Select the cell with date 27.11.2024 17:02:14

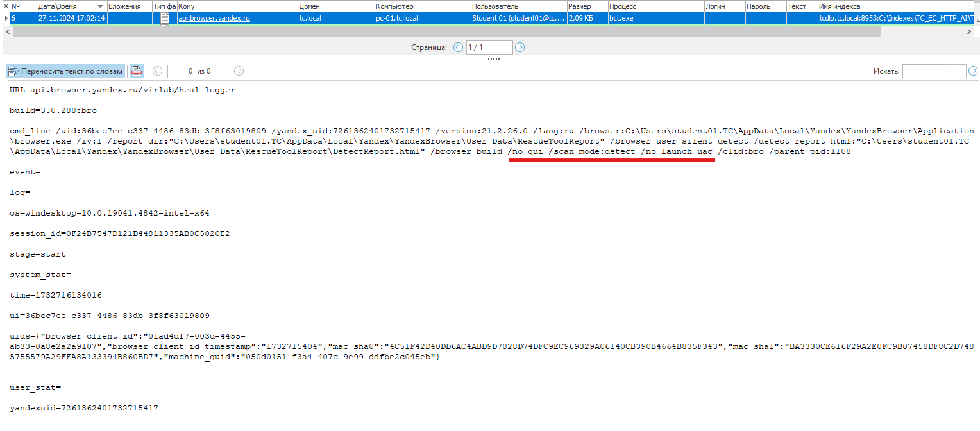point(71,18)
